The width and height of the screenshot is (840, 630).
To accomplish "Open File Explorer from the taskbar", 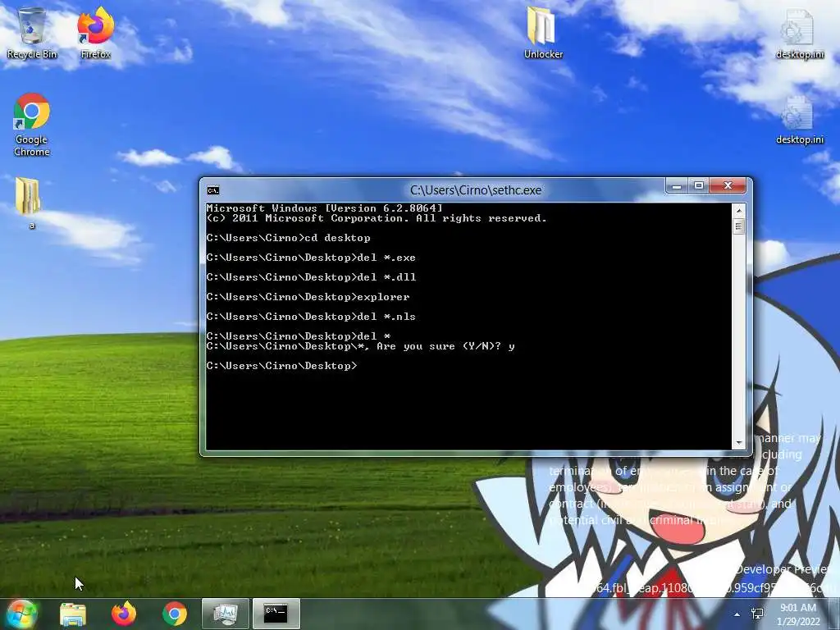I will tap(73, 614).
